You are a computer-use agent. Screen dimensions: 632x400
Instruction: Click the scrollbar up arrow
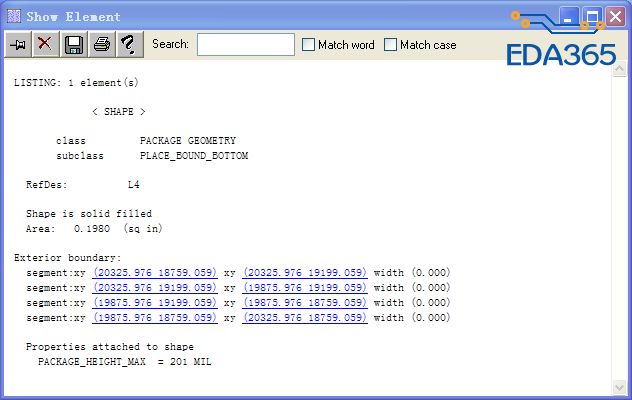tap(619, 69)
